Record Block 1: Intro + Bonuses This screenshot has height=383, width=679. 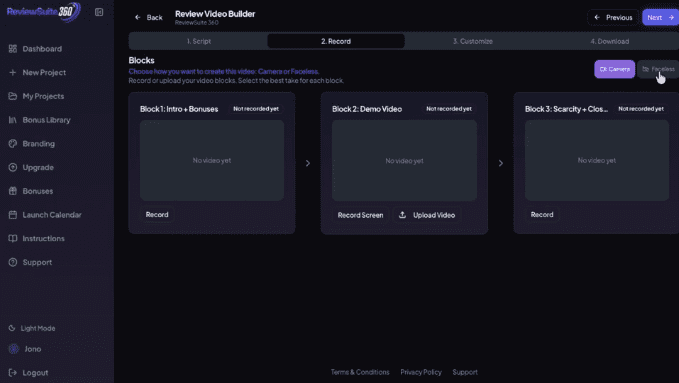(157, 214)
